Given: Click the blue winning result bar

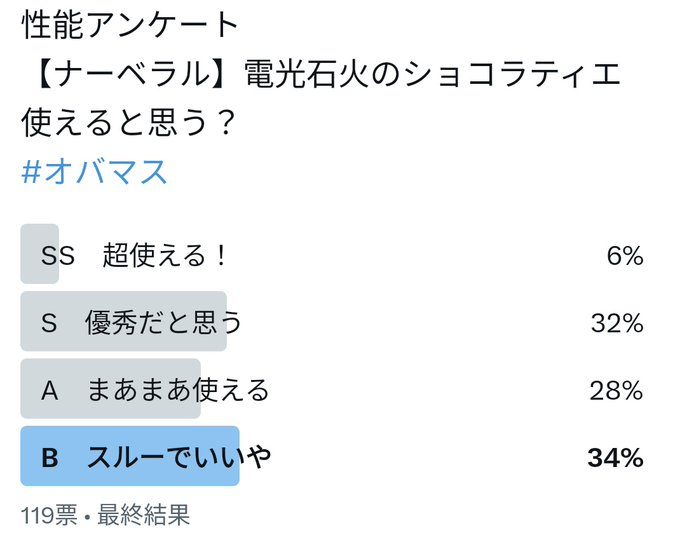Looking at the screenshot, I should click(x=130, y=456).
